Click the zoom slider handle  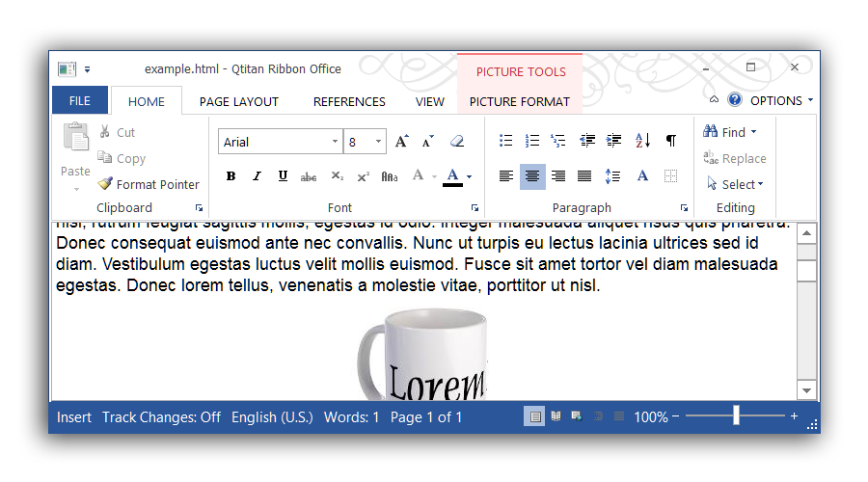[x=736, y=416]
